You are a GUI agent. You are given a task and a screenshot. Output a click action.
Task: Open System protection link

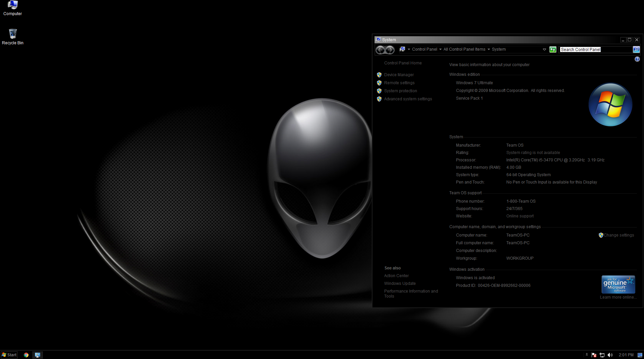400,91
